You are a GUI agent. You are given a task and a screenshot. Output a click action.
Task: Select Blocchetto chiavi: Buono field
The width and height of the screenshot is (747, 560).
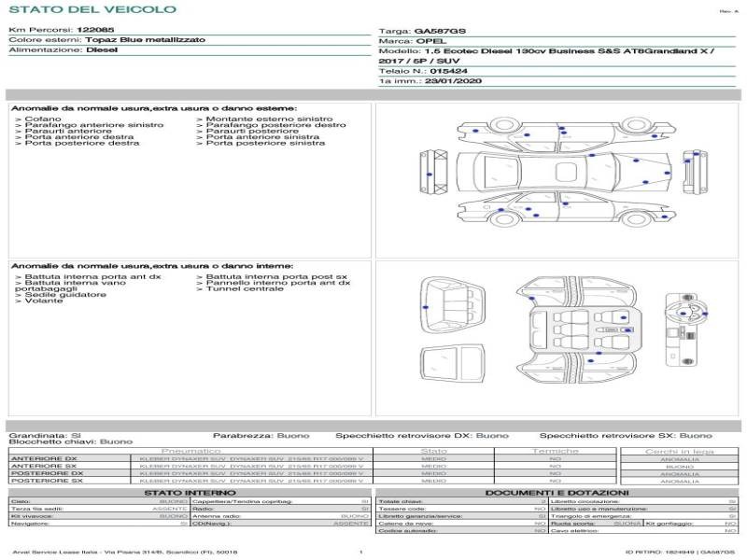[71, 441]
